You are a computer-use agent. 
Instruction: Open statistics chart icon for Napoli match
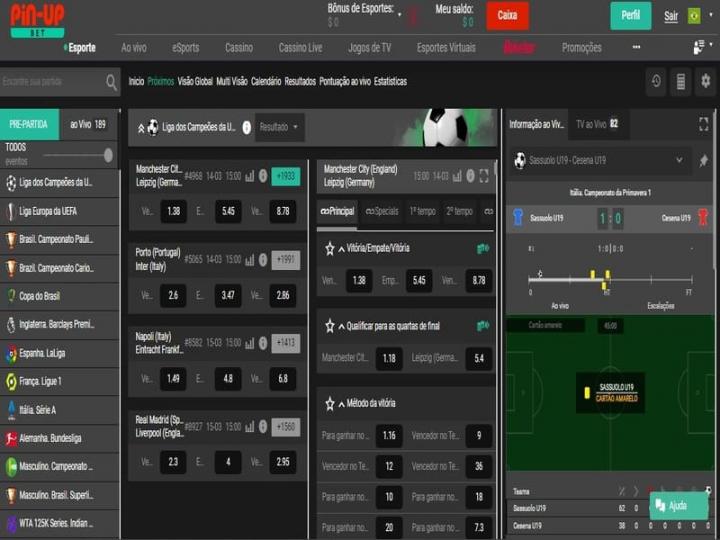coord(249,343)
